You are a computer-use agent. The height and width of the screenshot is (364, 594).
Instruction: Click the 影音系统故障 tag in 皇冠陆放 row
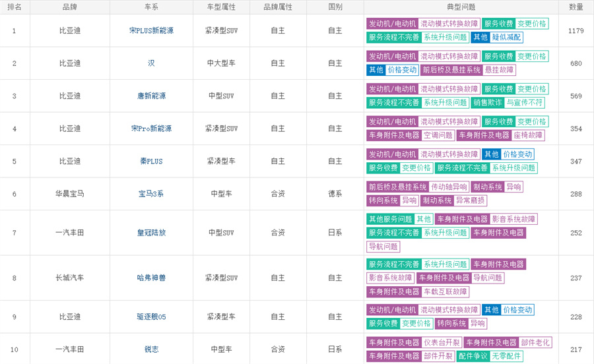[x=513, y=219]
